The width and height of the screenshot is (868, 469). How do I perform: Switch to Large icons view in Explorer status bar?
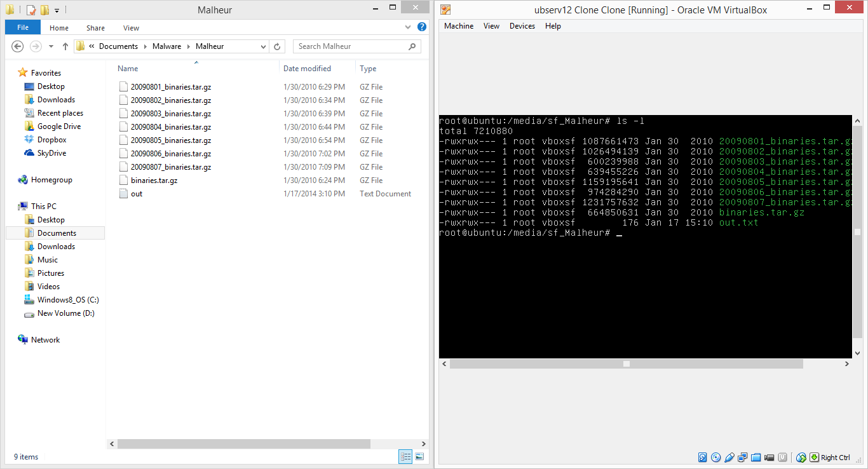click(x=419, y=456)
